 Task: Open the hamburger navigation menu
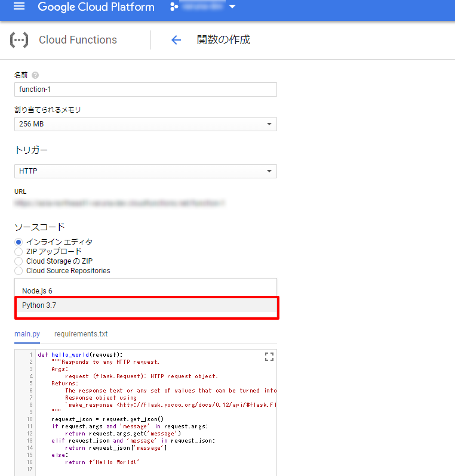pos(19,6)
